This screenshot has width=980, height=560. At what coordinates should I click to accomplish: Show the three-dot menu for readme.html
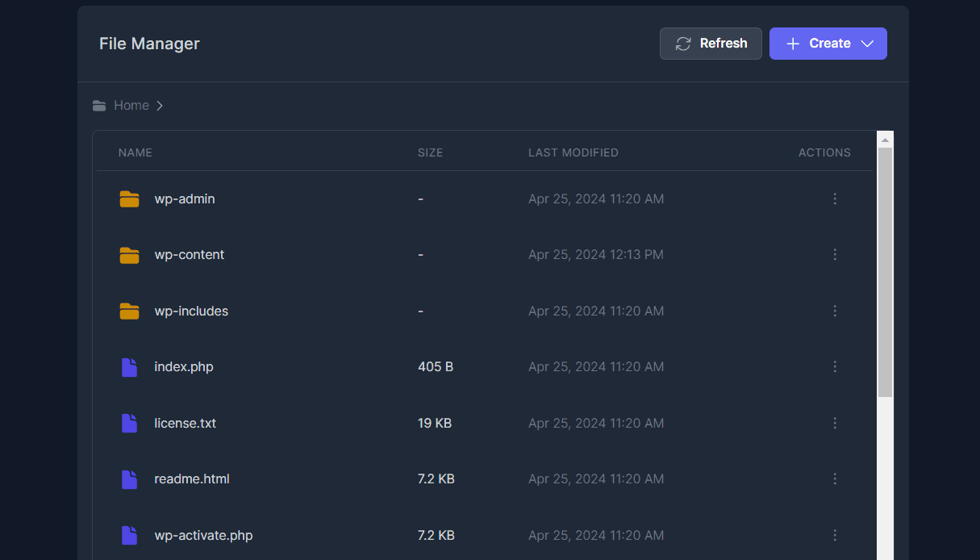tap(835, 479)
